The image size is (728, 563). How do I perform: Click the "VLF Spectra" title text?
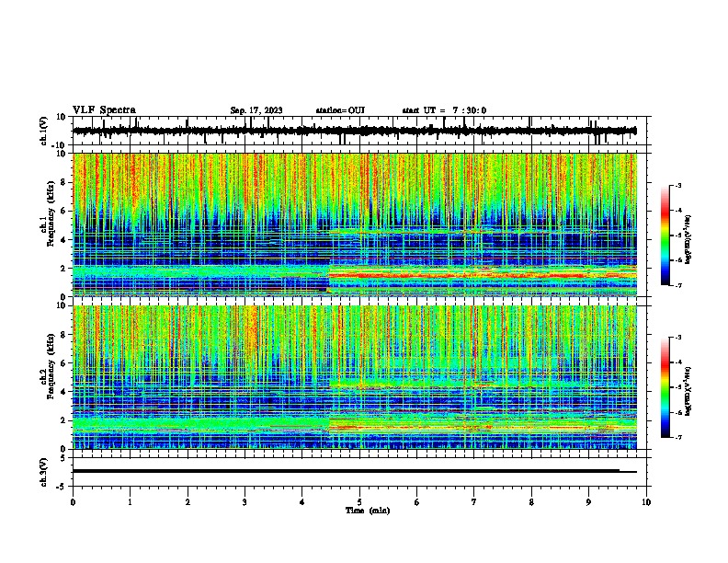pyautogui.click(x=104, y=110)
